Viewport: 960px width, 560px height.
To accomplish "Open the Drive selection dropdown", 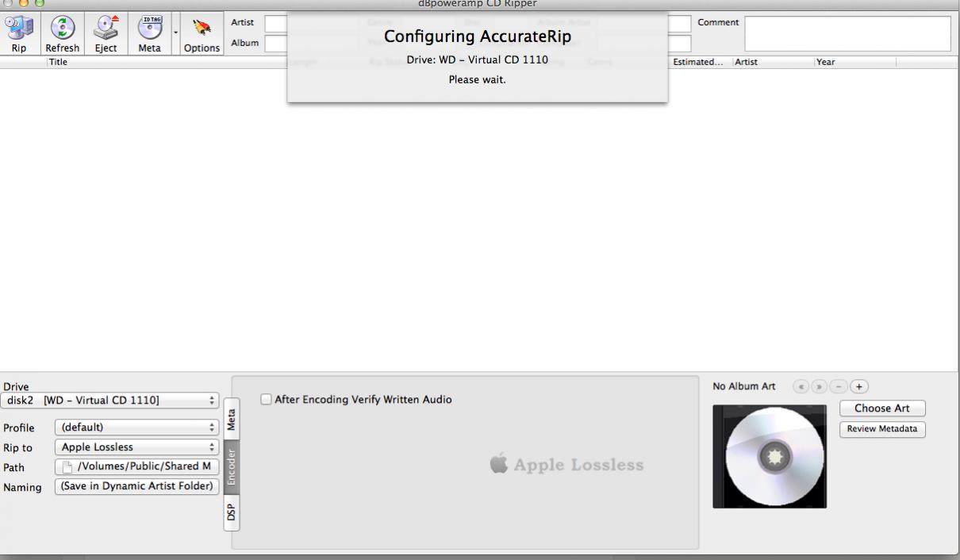I will click(x=109, y=401).
